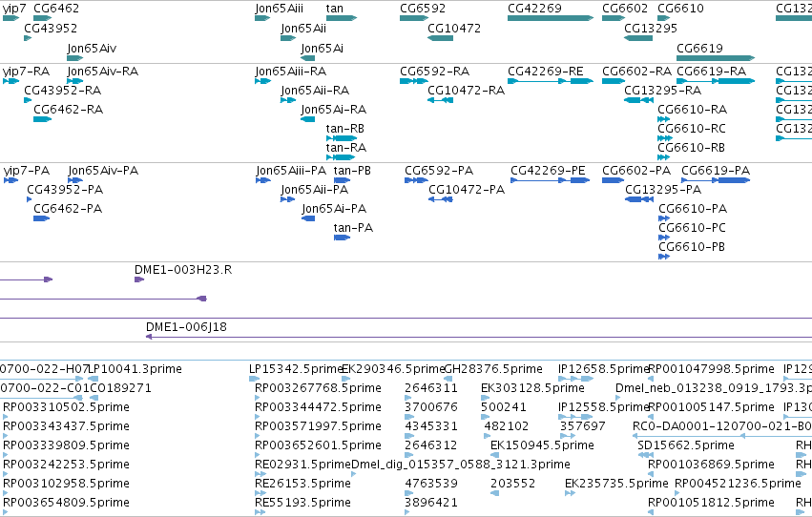Screen dimensions: 812x517
Task: Select the CG43952-PA protein
Action: point(29,199)
